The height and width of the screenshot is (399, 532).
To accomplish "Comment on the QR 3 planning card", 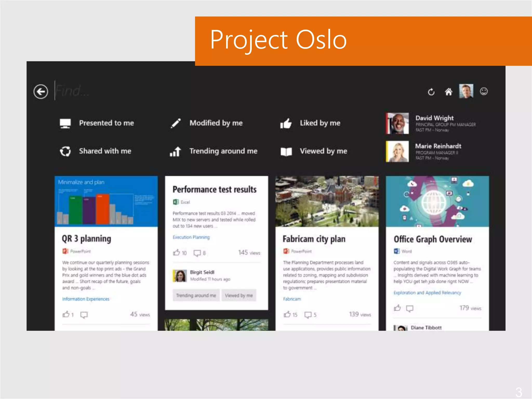I will 84,315.
